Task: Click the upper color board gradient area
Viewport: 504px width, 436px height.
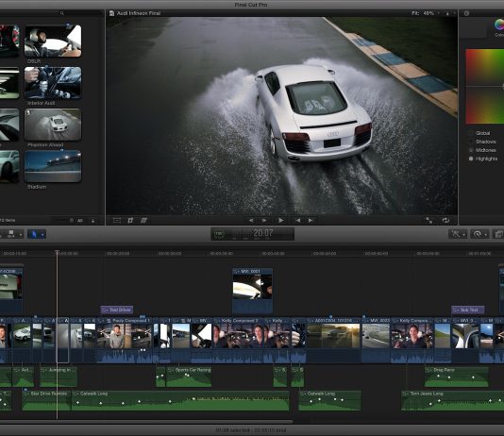Action: point(485,67)
